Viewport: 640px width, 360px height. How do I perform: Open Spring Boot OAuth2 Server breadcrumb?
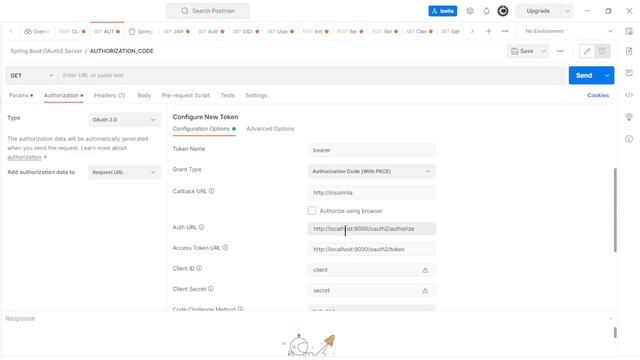[46, 51]
